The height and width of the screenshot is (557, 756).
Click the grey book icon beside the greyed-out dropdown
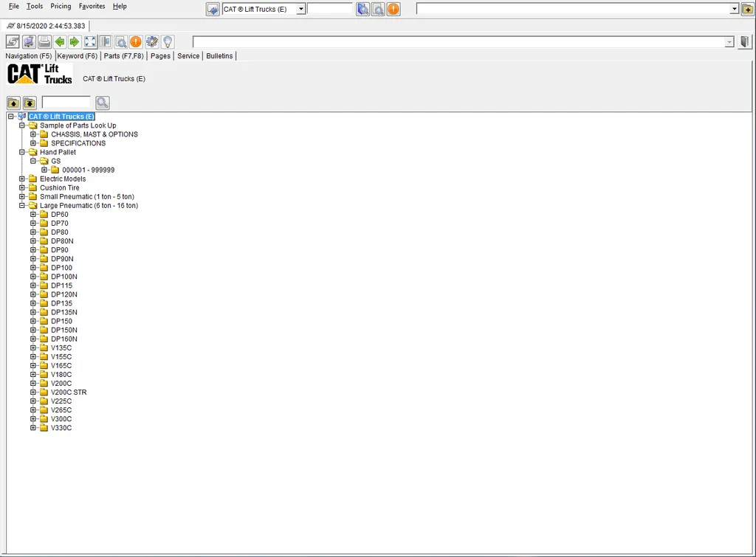pos(745,42)
